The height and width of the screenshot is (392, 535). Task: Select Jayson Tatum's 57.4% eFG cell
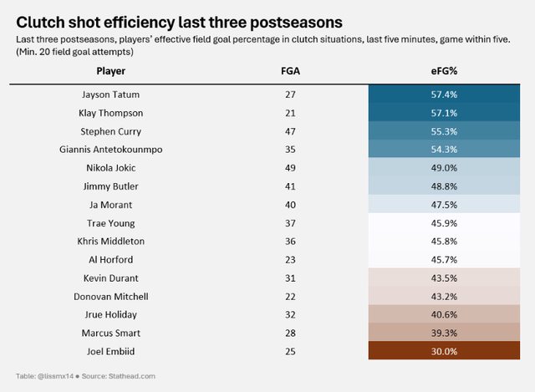click(445, 95)
